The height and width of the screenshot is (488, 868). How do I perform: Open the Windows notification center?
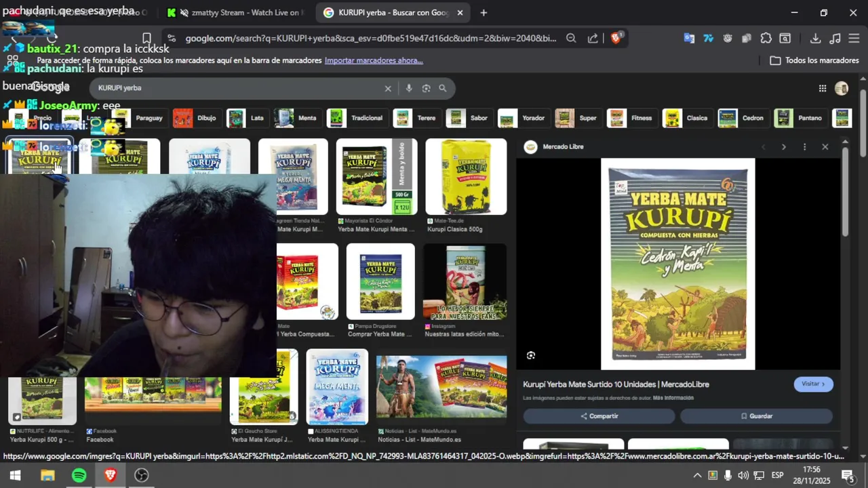[848, 475]
